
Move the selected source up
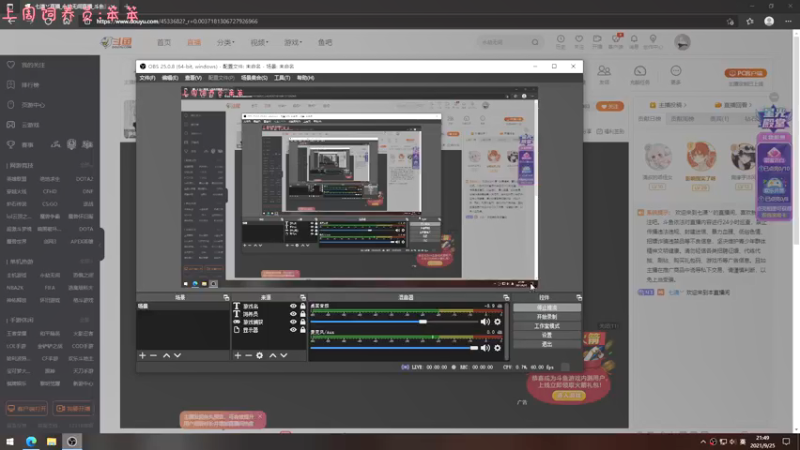pos(273,355)
